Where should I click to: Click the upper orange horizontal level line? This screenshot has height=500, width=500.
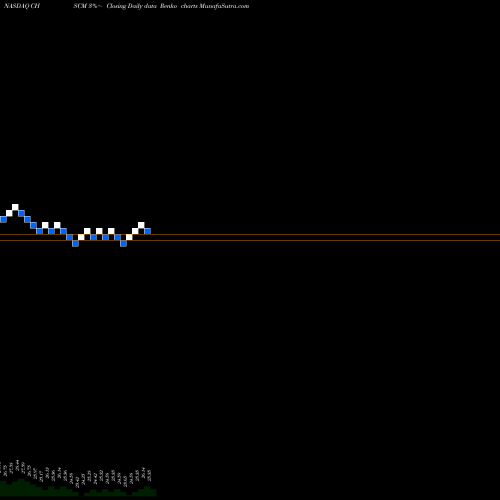click(250, 235)
